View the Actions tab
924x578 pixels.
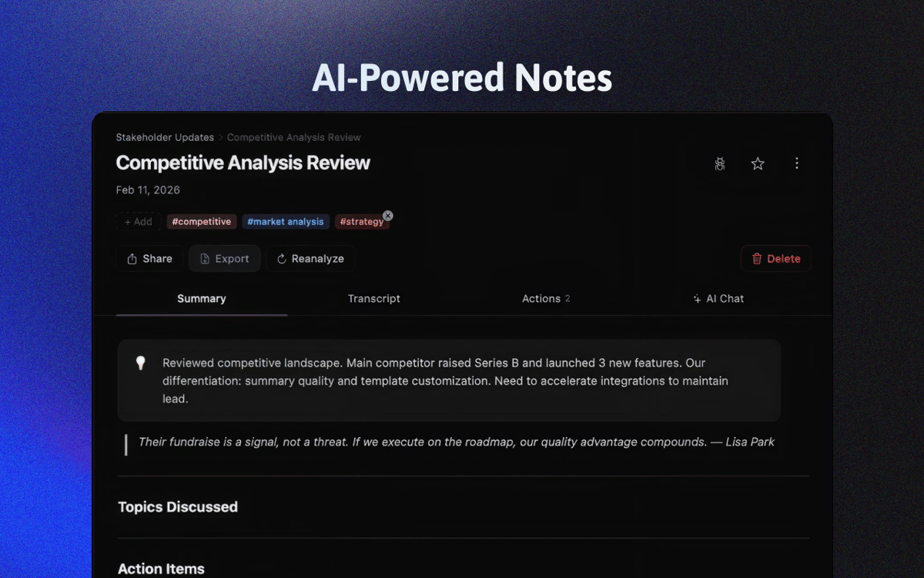545,299
